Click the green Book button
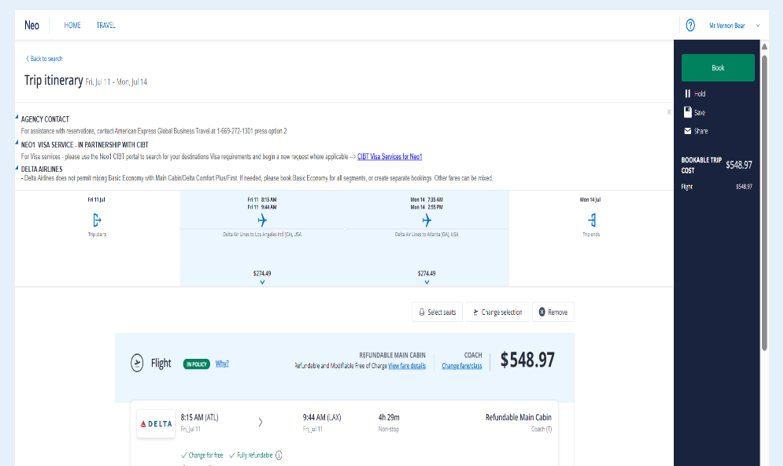 718,67
